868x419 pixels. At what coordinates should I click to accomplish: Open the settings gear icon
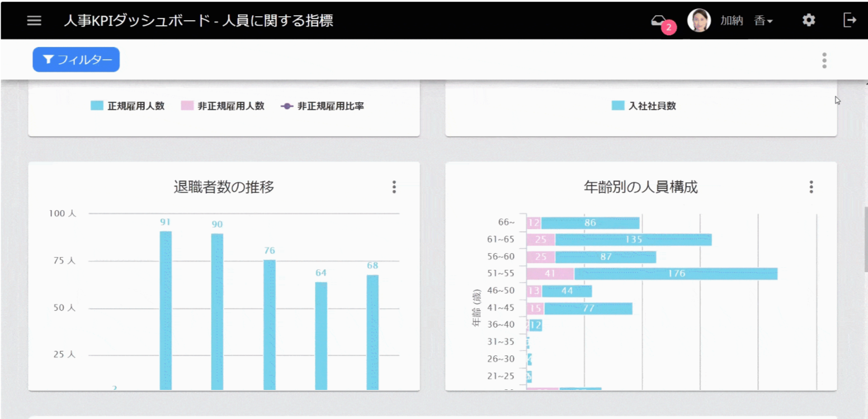[x=808, y=21]
